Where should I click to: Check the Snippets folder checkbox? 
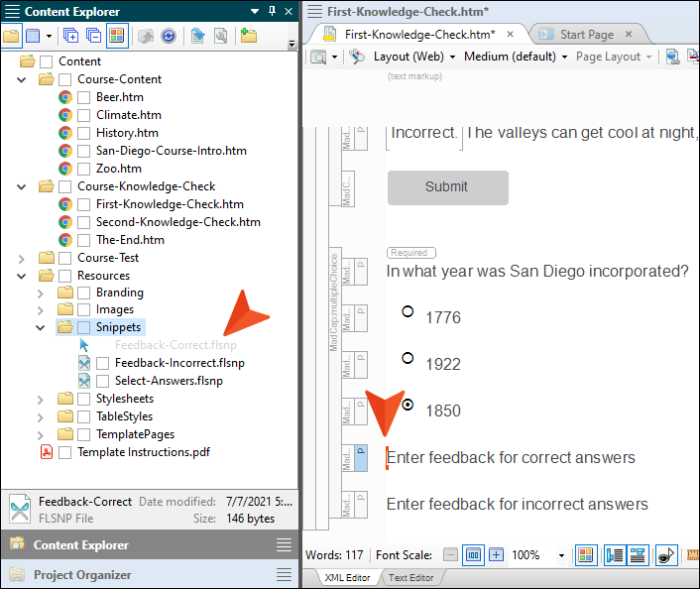pos(83,327)
